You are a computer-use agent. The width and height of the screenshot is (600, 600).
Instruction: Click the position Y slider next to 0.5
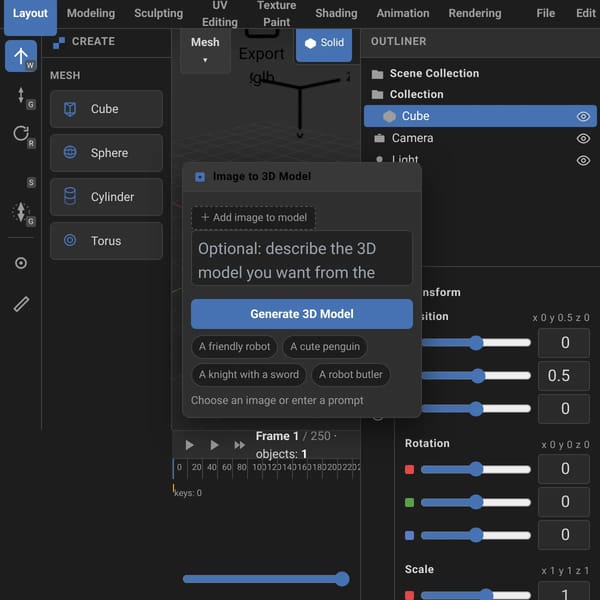coord(476,376)
